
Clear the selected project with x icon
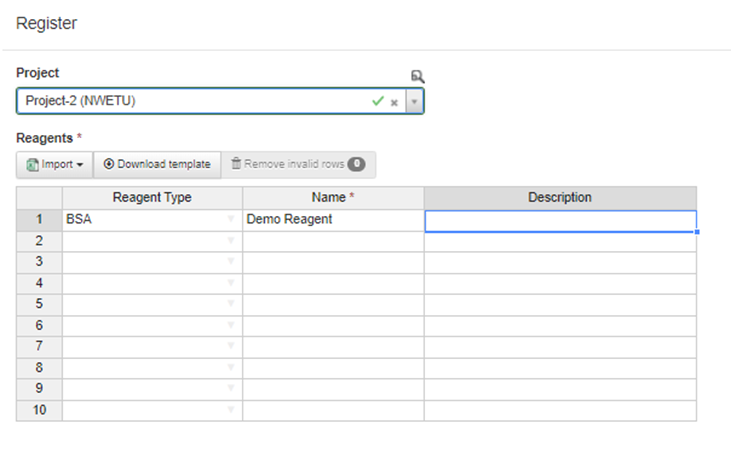[x=394, y=102]
